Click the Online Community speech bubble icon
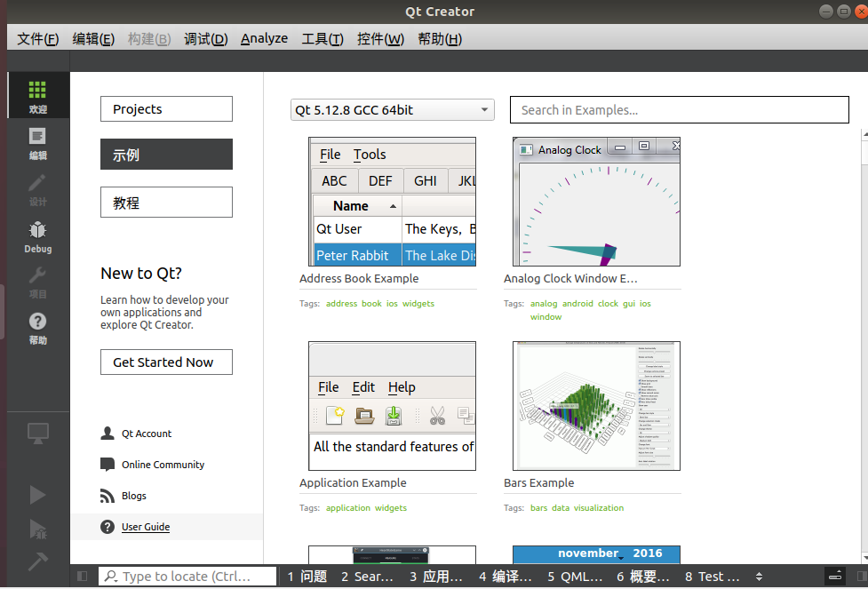Image resolution: width=868 pixels, height=589 pixels. pyautogui.click(x=108, y=465)
